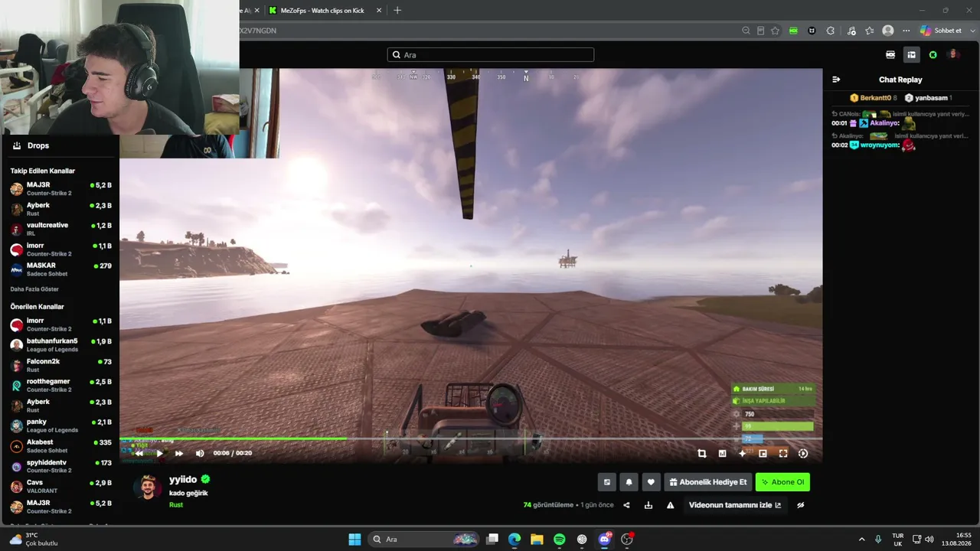
Task: Open Discord from the taskbar
Action: pyautogui.click(x=604, y=540)
